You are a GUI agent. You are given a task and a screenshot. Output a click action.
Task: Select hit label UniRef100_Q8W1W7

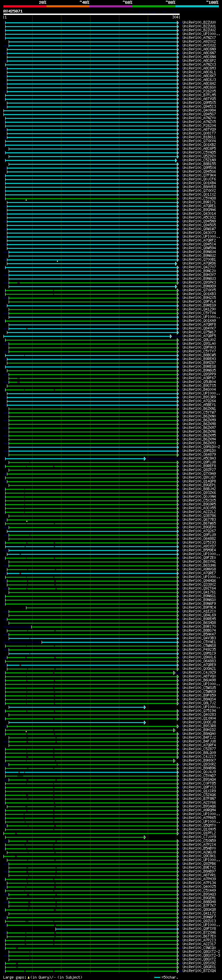click(x=199, y=229)
